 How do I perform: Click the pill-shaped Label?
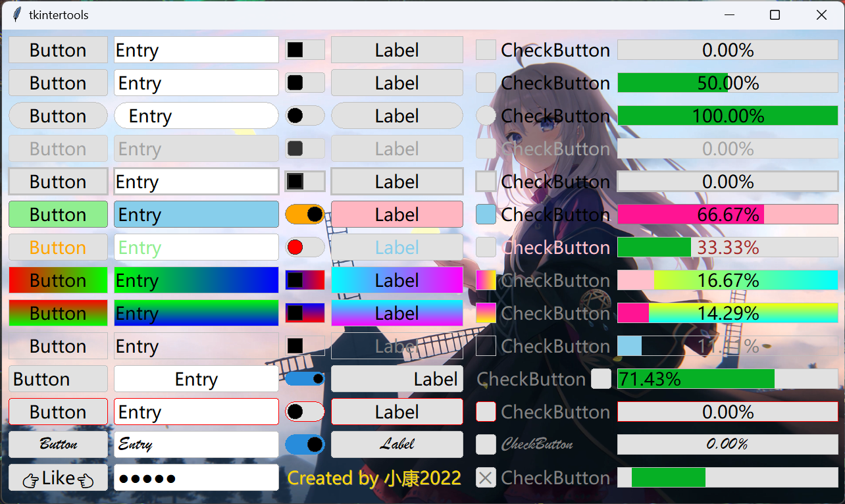[397, 116]
